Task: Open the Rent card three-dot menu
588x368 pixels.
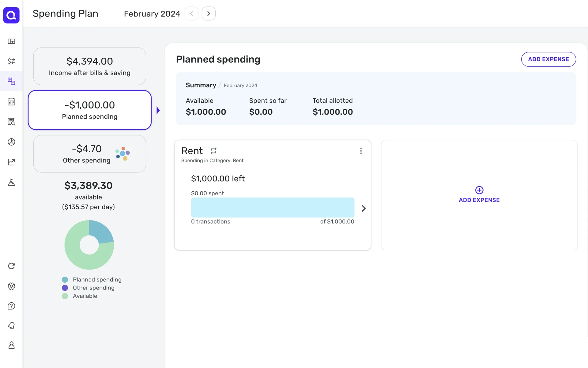Action: [x=361, y=151]
